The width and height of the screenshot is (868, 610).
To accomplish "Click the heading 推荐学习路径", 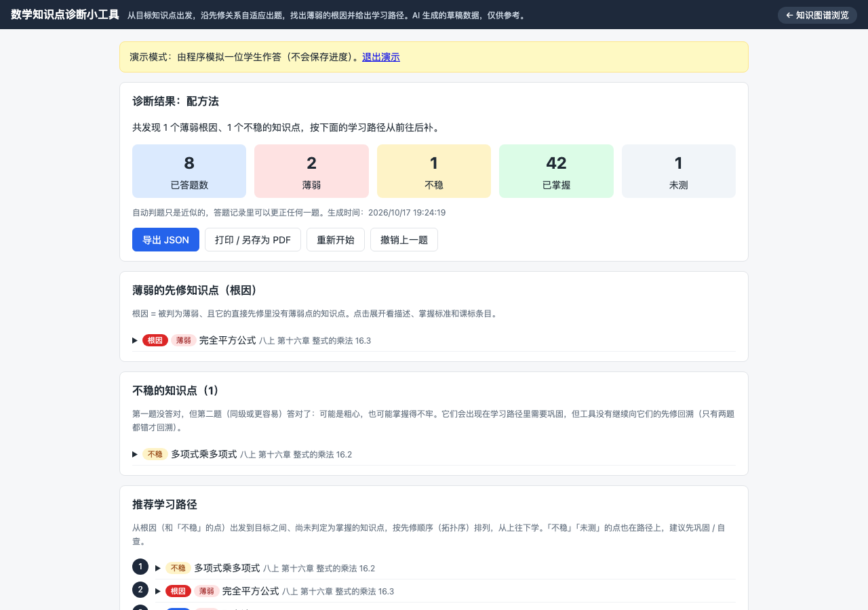I will (x=165, y=504).
